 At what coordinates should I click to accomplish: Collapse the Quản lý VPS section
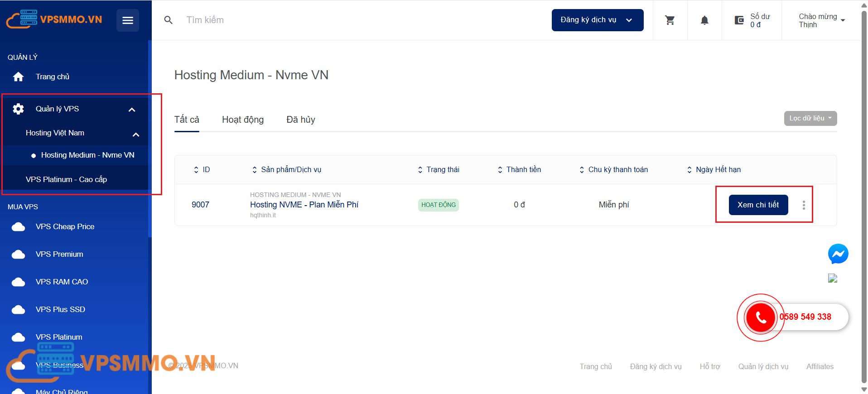pyautogui.click(x=132, y=110)
